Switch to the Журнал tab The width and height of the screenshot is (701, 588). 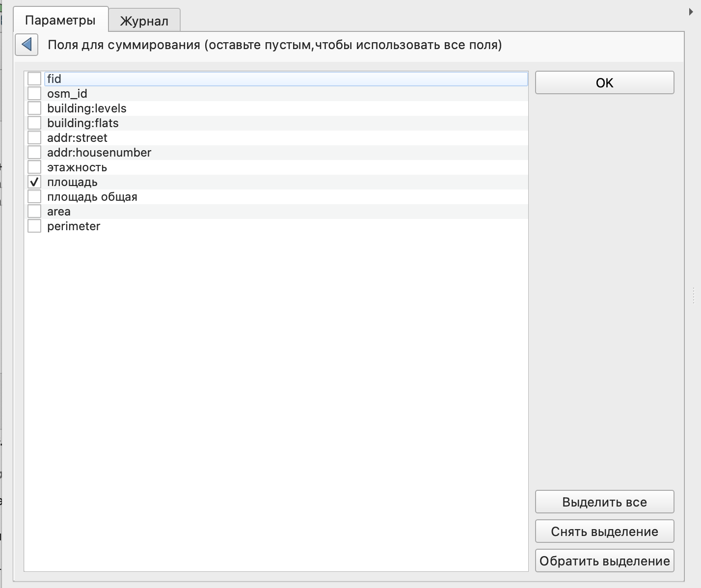pos(144,21)
